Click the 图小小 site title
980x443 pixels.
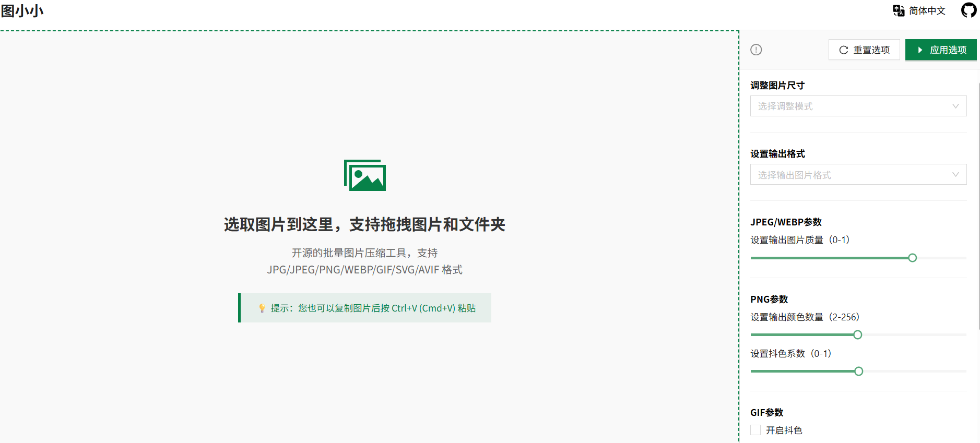coord(22,10)
